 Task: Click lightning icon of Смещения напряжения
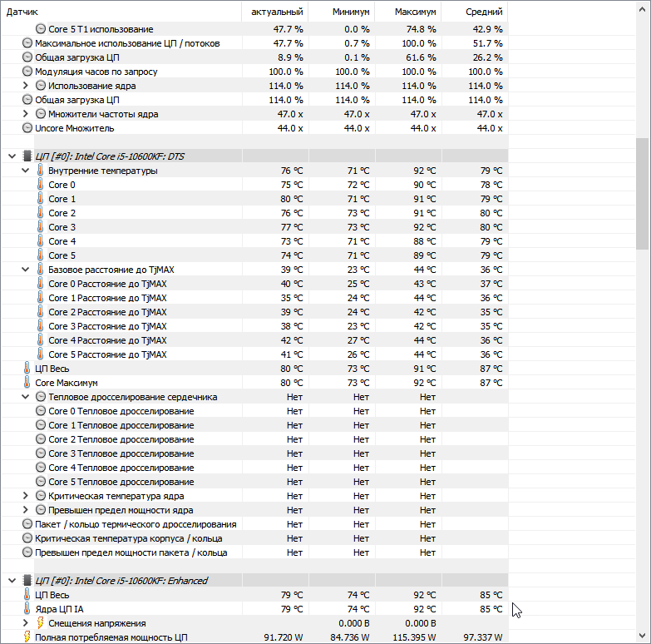pos(40,623)
